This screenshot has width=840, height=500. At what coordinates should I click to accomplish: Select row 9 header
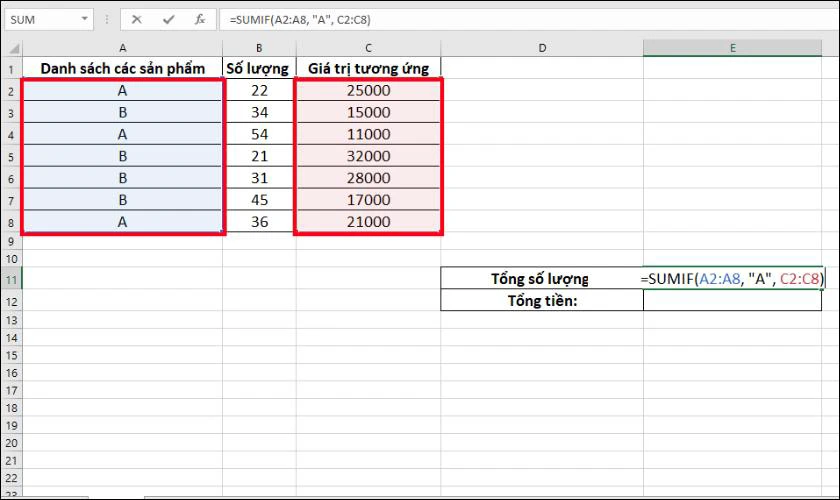point(11,242)
